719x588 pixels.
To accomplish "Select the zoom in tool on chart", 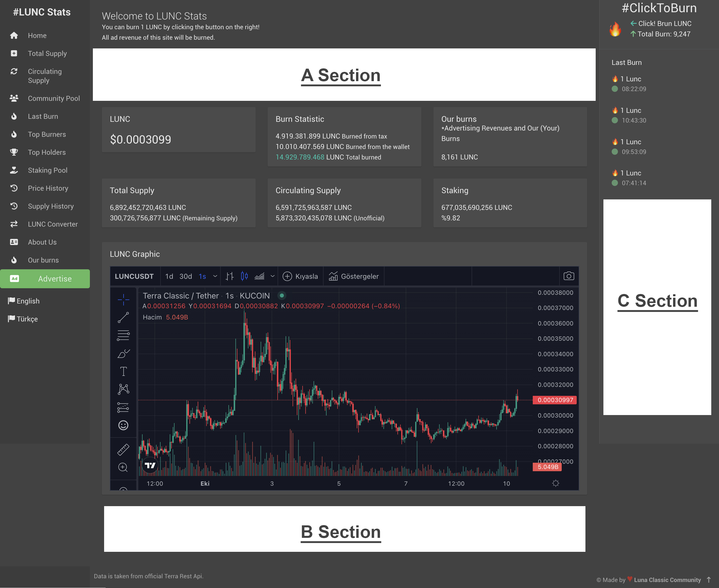I will click(123, 467).
